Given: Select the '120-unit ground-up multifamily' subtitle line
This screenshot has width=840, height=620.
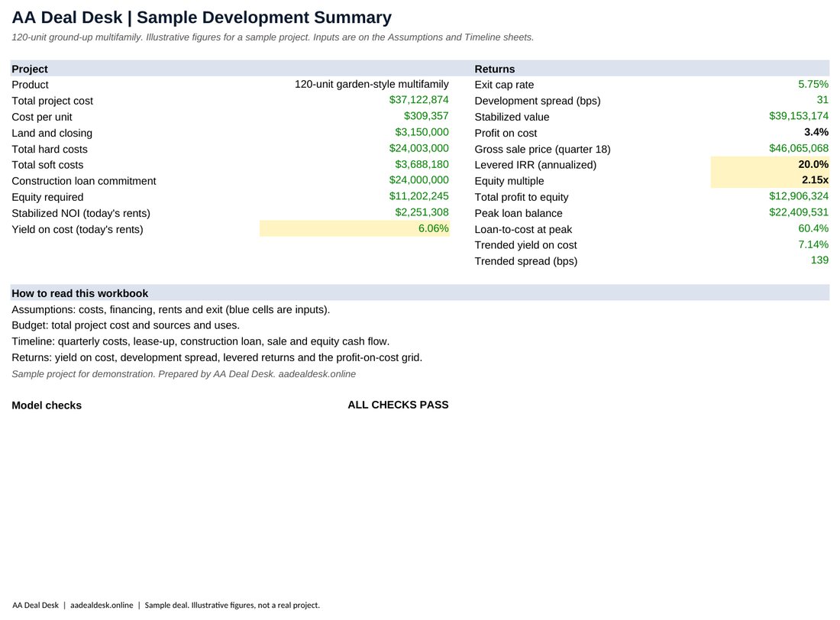Looking at the screenshot, I should (x=273, y=37).
